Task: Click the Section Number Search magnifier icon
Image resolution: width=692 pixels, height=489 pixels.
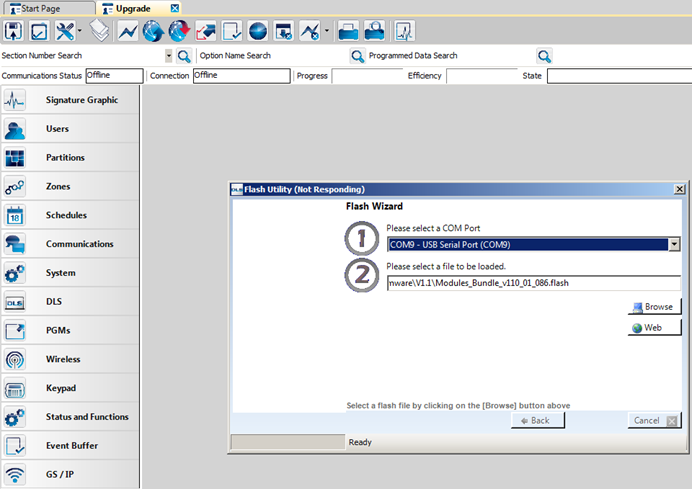Action: click(x=184, y=56)
